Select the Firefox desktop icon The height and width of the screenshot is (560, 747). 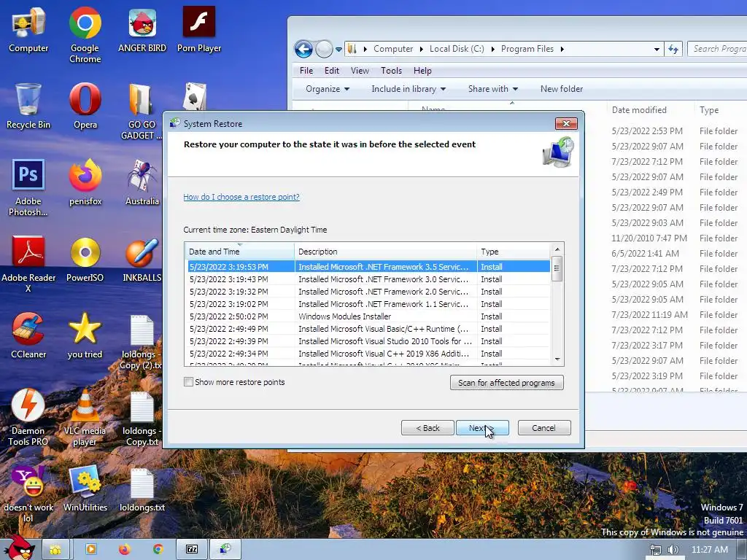85,183
